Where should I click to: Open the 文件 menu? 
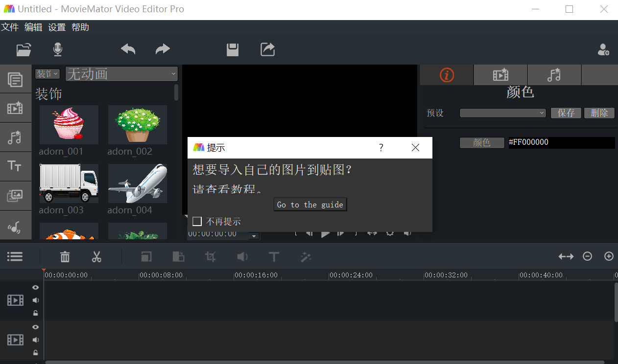coord(10,27)
